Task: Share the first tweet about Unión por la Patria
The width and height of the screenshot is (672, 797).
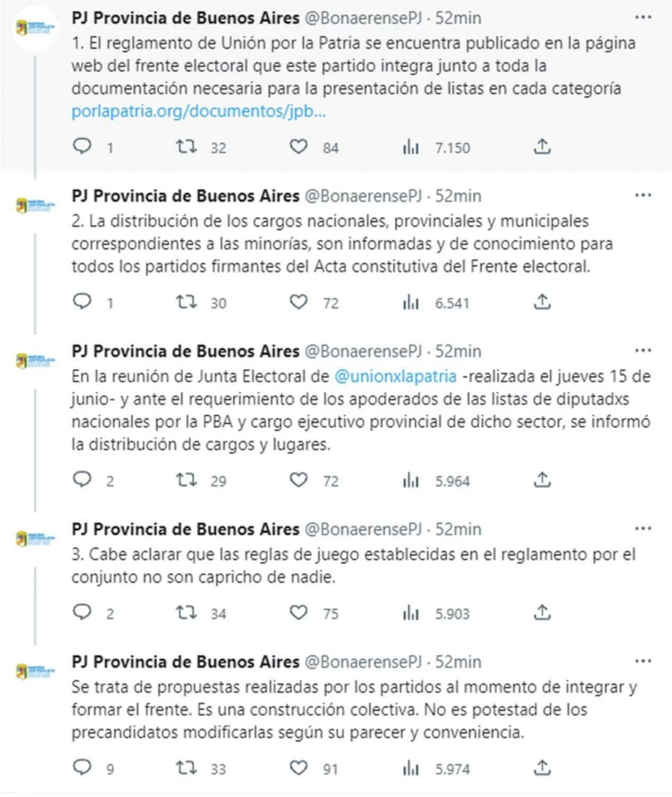Action: point(541,146)
